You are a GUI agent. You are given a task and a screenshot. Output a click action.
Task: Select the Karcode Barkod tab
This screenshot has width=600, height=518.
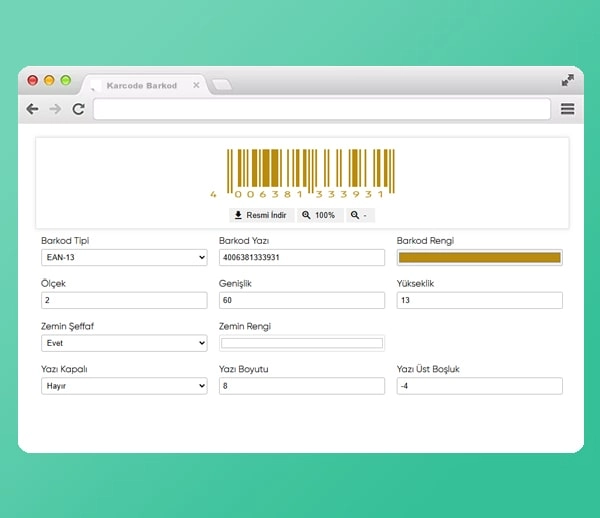pyautogui.click(x=145, y=85)
